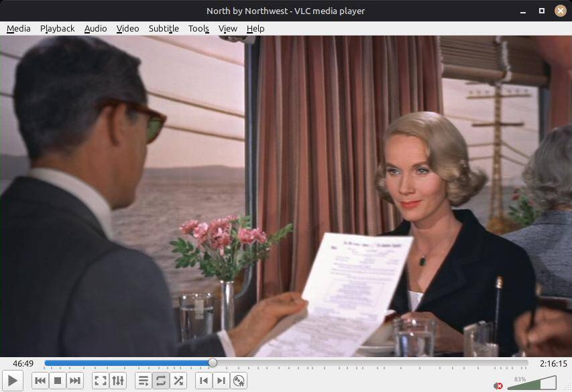
Task: Seek to unplayed portion of timeline
Action: 372,363
